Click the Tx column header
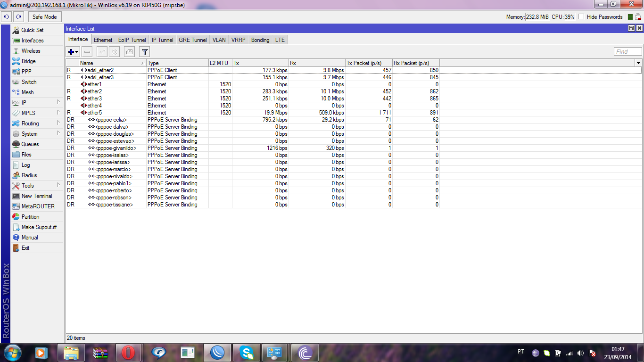 tap(260, 63)
